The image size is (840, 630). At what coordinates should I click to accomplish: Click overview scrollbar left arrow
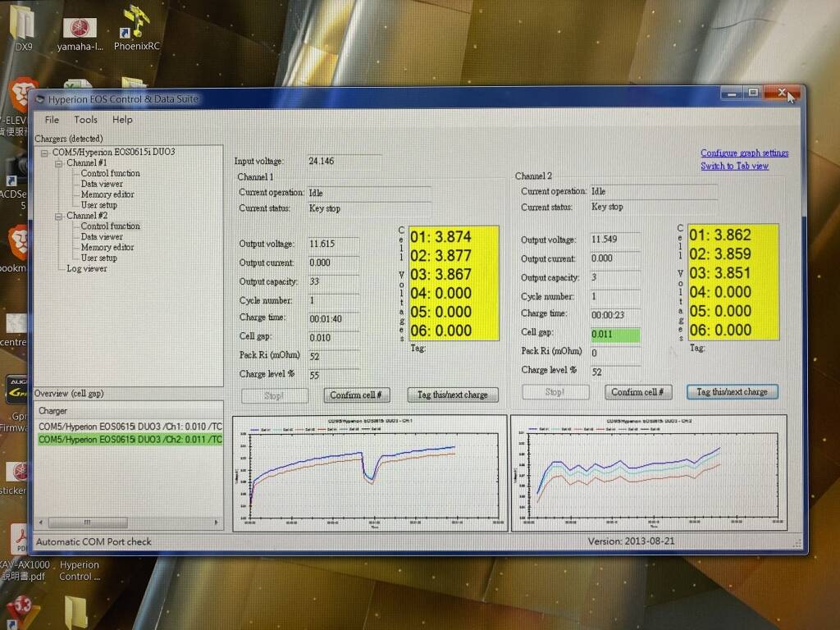41,522
